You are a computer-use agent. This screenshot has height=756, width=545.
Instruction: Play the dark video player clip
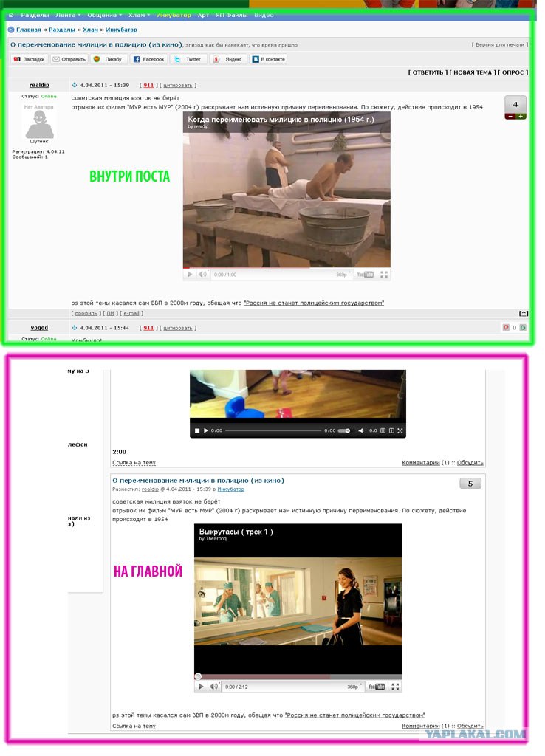point(206,430)
